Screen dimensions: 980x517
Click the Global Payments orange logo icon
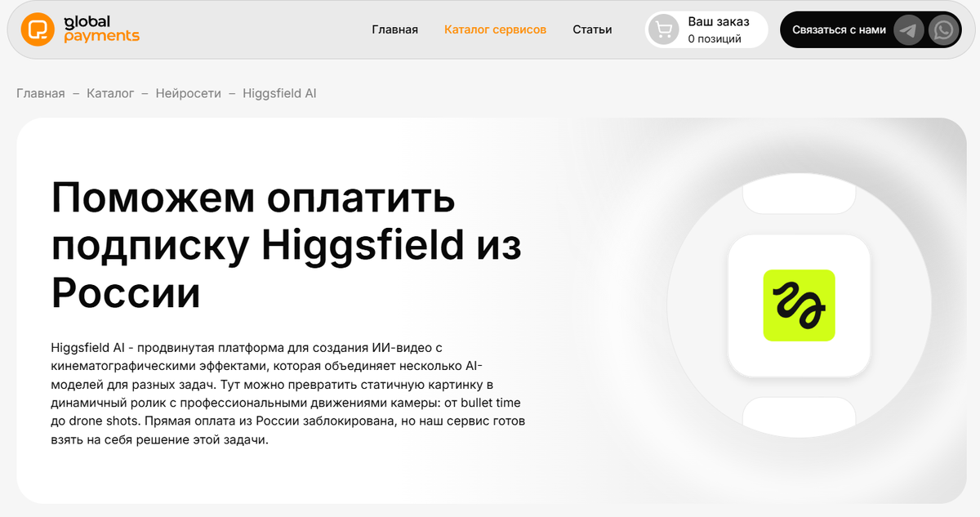[38, 29]
